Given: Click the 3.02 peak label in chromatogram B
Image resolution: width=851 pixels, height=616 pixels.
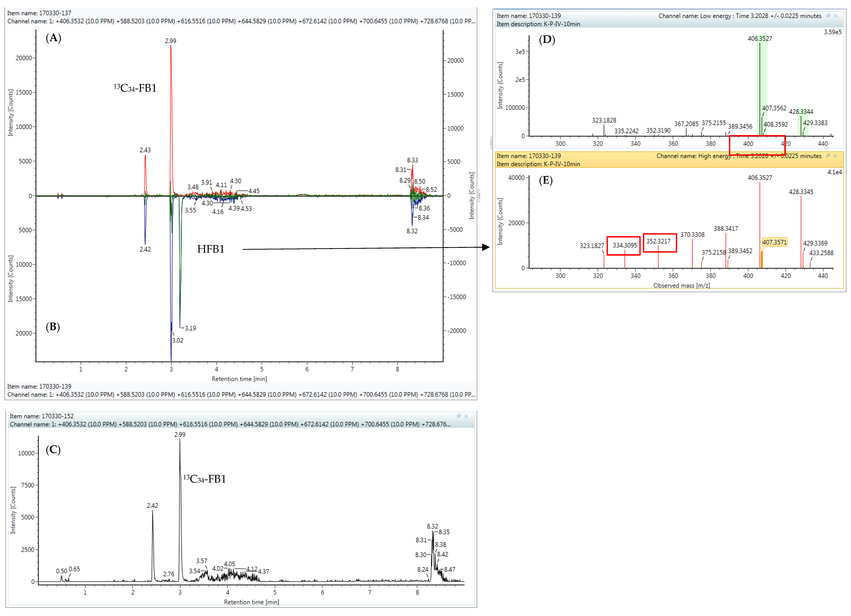Looking at the screenshot, I should tap(178, 340).
